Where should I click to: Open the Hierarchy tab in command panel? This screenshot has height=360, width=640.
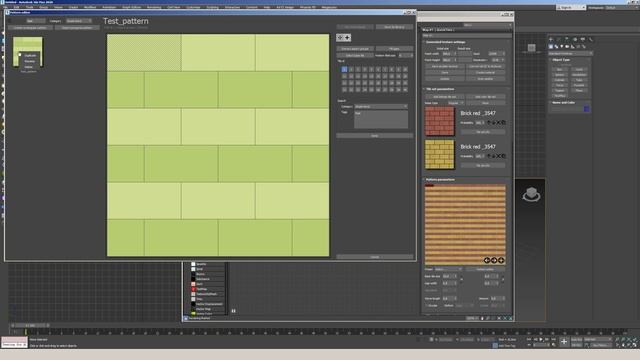[x=567, y=40]
